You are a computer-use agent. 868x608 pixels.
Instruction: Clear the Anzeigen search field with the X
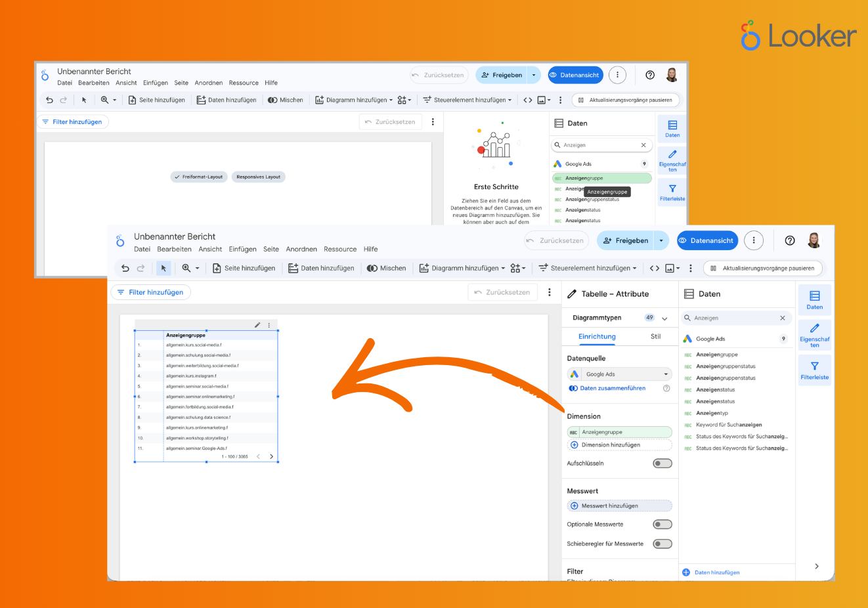[783, 317]
